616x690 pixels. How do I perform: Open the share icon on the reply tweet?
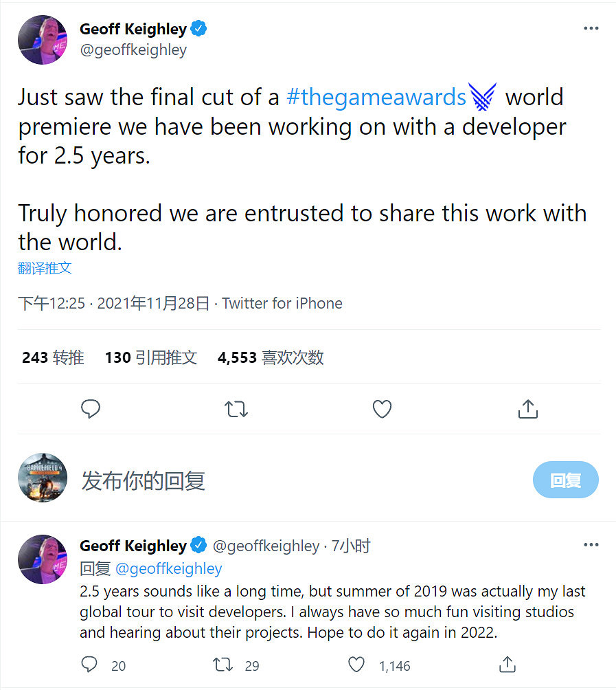coord(507,665)
